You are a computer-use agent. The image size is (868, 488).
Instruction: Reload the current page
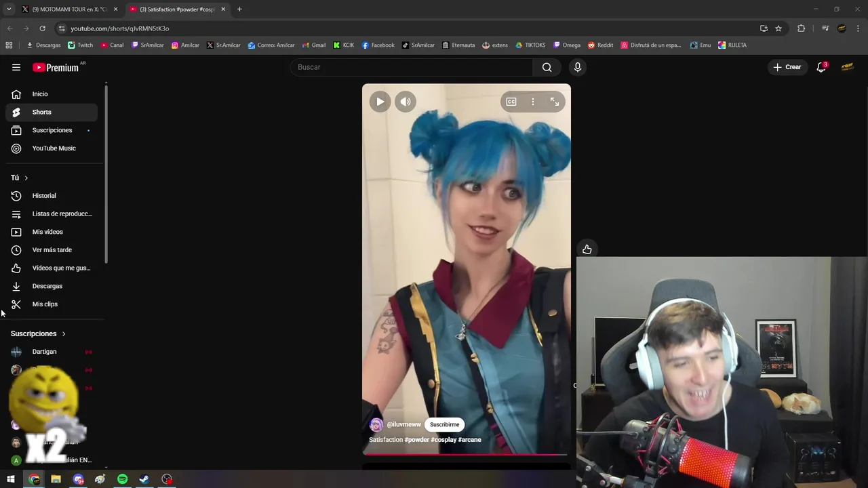[x=43, y=28]
